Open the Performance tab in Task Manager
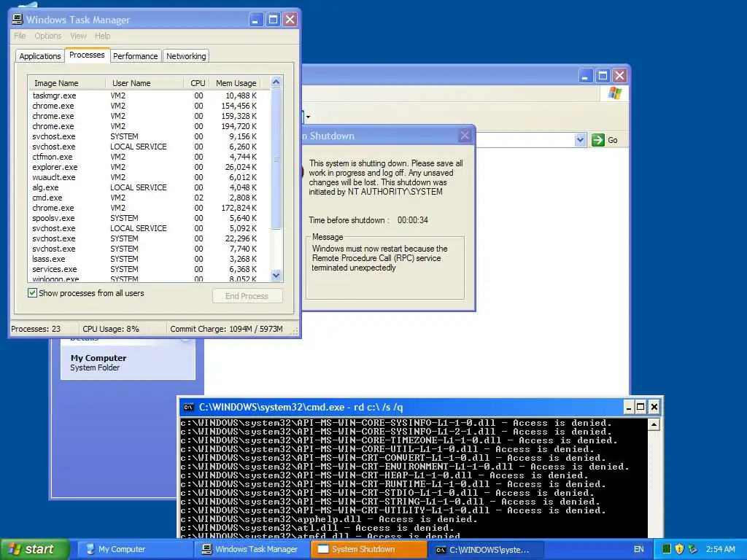747x560 pixels. tap(135, 56)
